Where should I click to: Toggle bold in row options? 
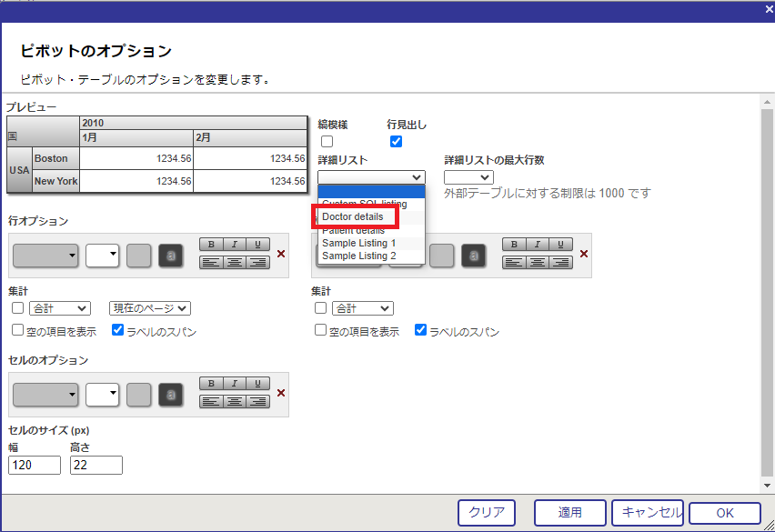pos(211,245)
